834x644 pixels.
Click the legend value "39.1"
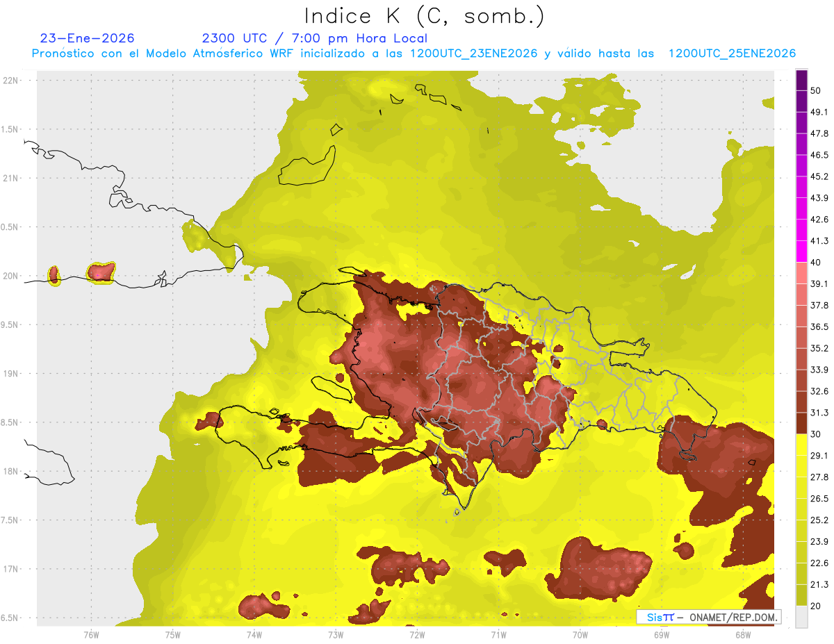tap(819, 284)
